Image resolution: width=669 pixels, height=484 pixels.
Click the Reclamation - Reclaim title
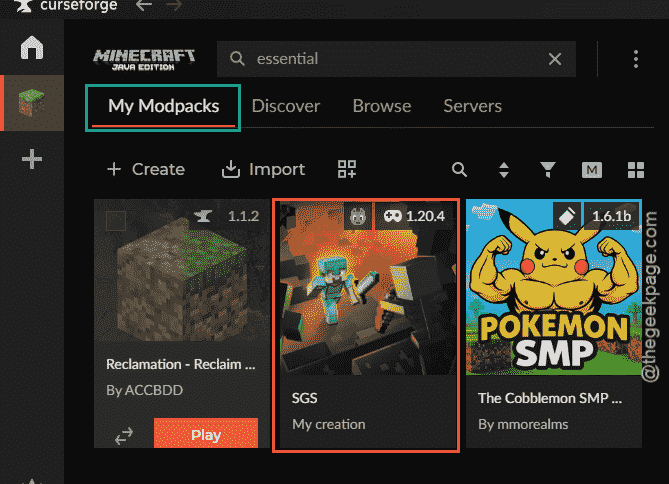click(181, 364)
